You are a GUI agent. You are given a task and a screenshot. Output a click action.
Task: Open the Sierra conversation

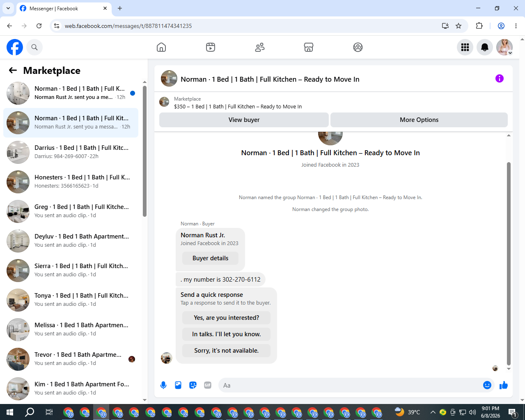[71, 271]
